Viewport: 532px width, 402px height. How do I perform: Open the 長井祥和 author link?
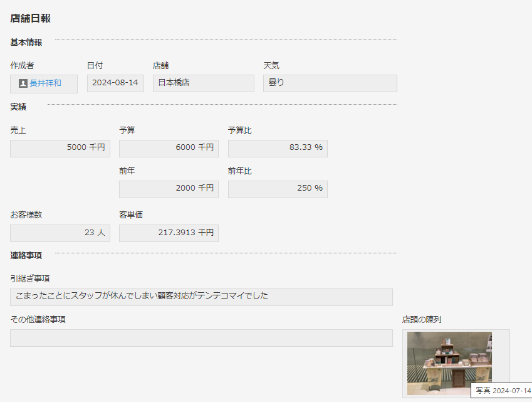click(x=46, y=83)
